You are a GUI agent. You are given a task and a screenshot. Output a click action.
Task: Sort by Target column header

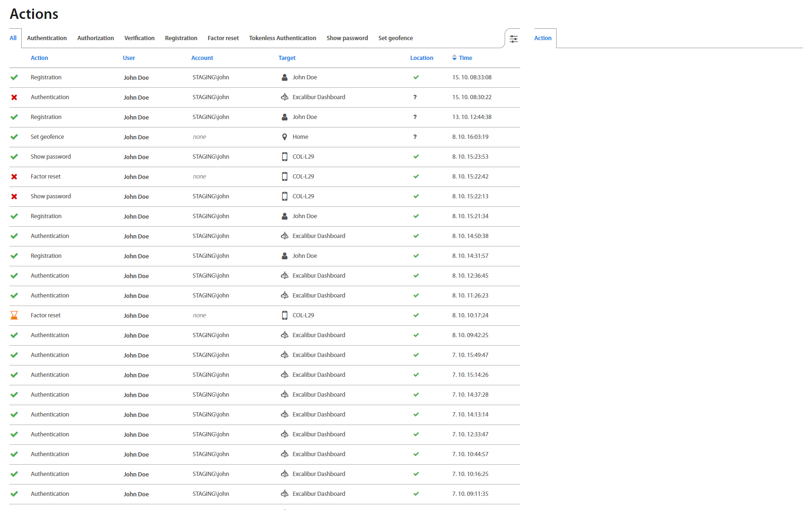pyautogui.click(x=287, y=58)
